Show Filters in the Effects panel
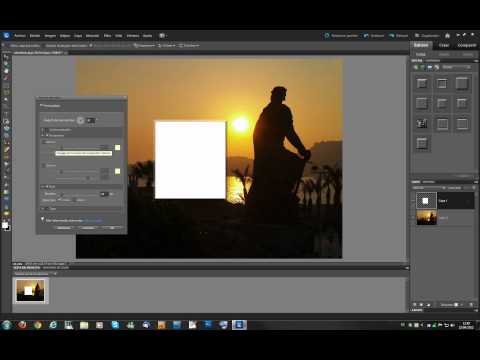Screen dimensions: 480x360 coord(416,67)
